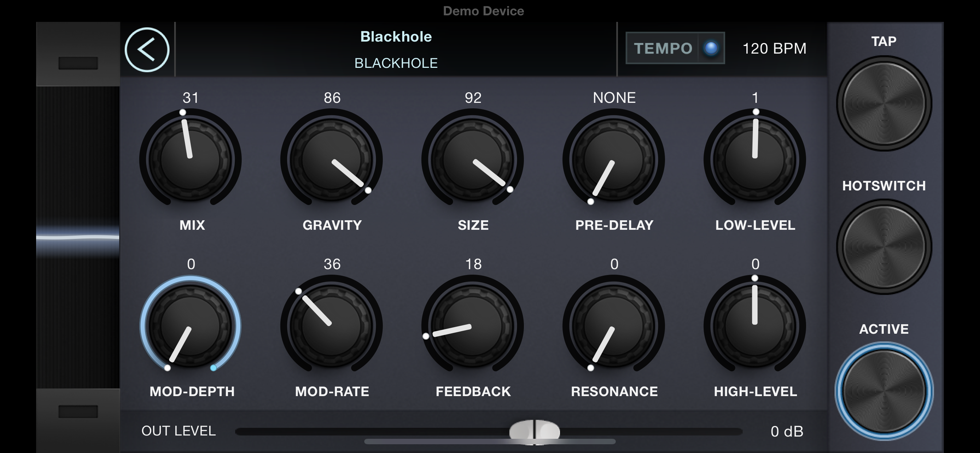
Task: Select the MOD-DEPTH knob
Action: [190, 325]
